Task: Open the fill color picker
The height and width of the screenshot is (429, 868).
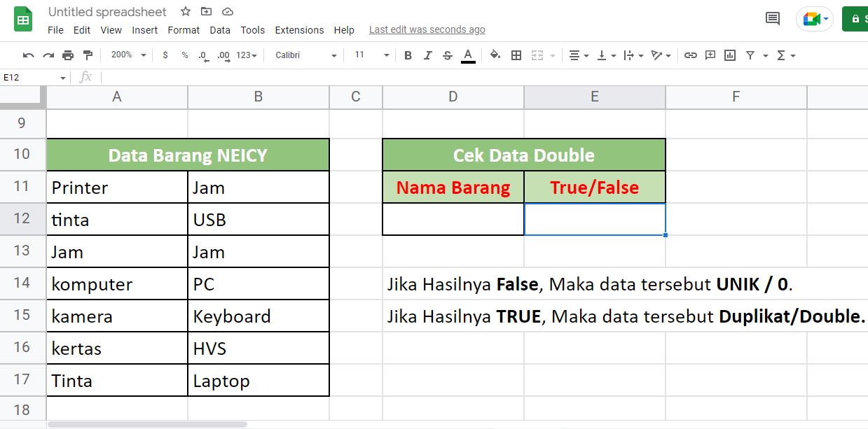Action: pos(495,55)
